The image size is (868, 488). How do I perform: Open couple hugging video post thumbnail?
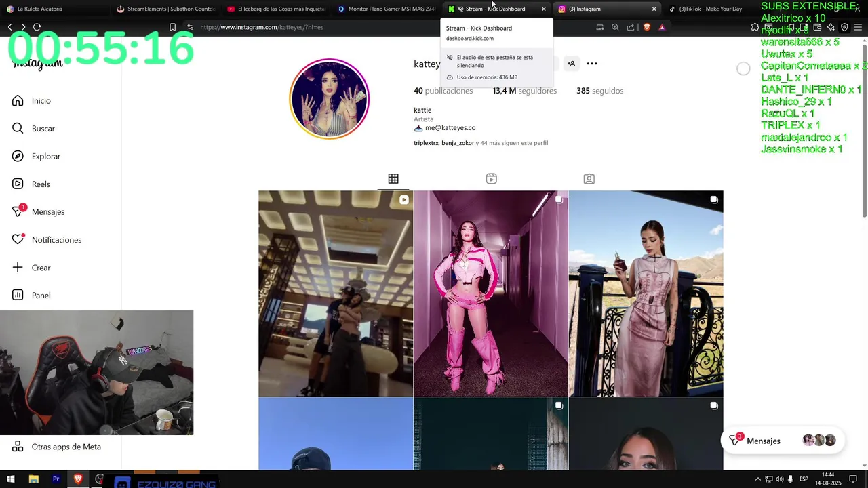pyautogui.click(x=336, y=293)
